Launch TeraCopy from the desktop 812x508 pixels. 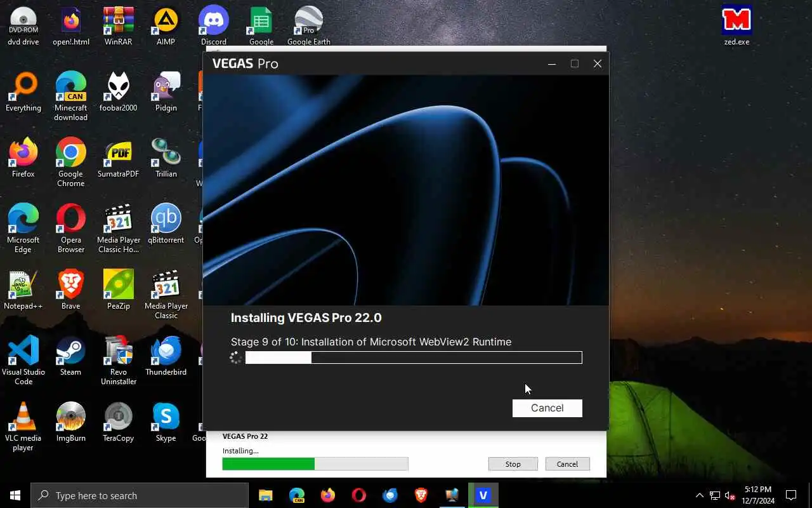point(119,422)
